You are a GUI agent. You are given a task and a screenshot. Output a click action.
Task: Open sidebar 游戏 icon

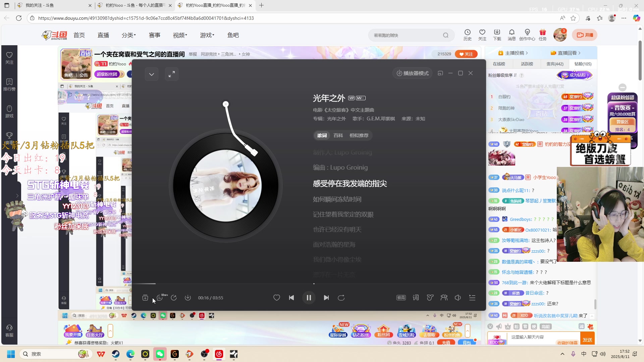coord(9,112)
